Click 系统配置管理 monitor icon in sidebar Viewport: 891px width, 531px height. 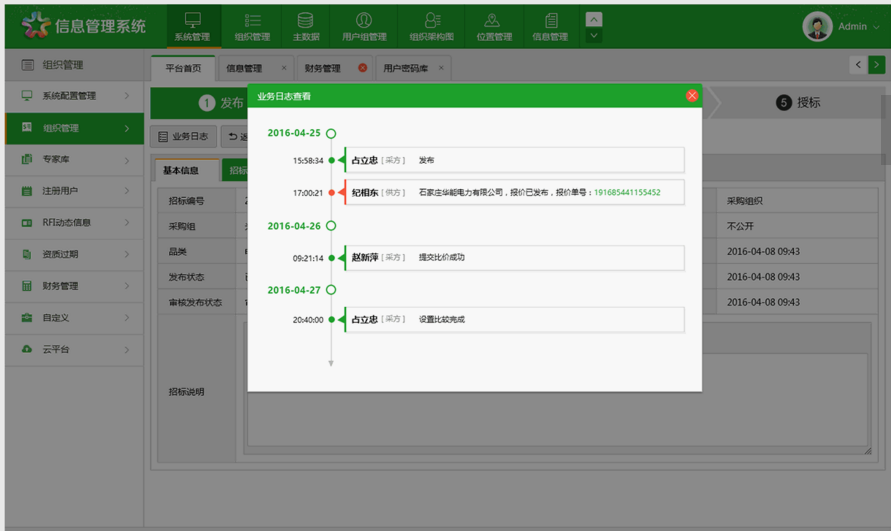click(27, 96)
